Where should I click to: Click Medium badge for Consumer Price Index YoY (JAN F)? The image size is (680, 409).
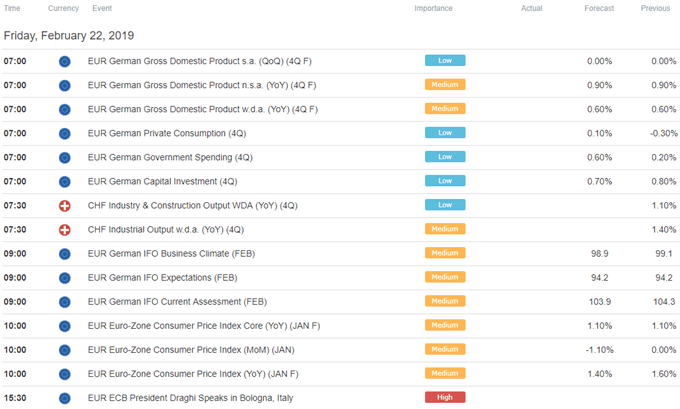pos(445,373)
